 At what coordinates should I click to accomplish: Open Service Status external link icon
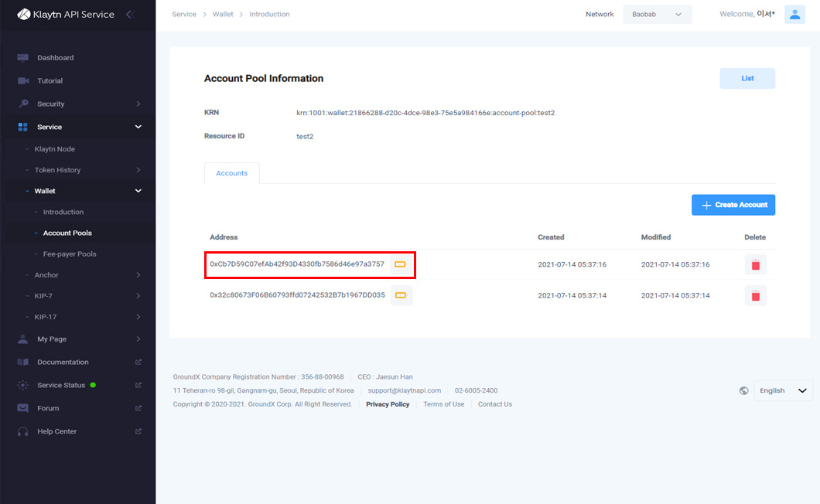click(x=138, y=385)
